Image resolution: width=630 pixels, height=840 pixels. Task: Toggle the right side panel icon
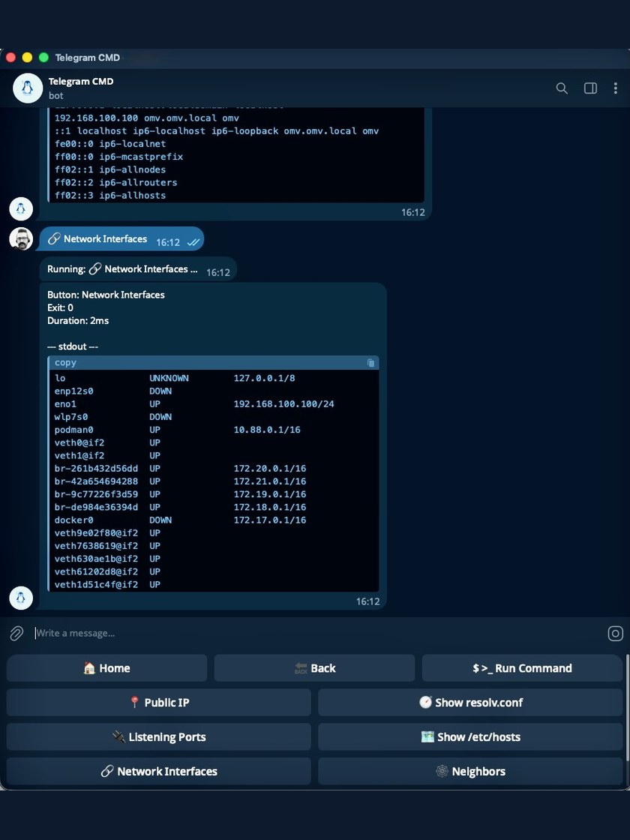(x=590, y=88)
